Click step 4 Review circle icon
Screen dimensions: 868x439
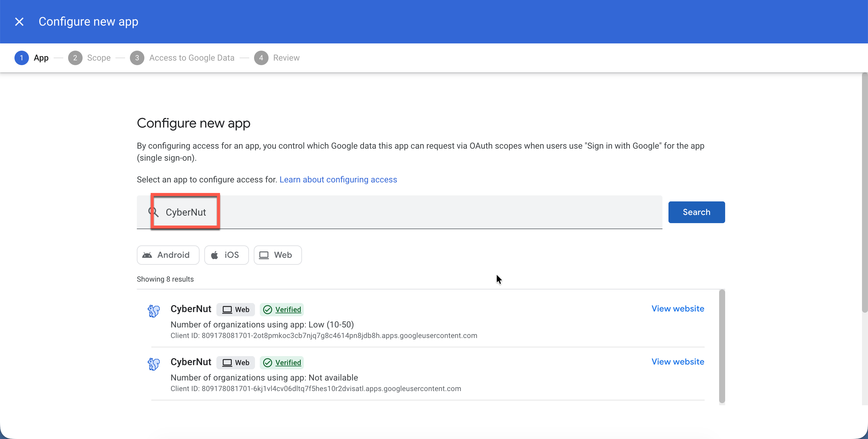coord(261,58)
